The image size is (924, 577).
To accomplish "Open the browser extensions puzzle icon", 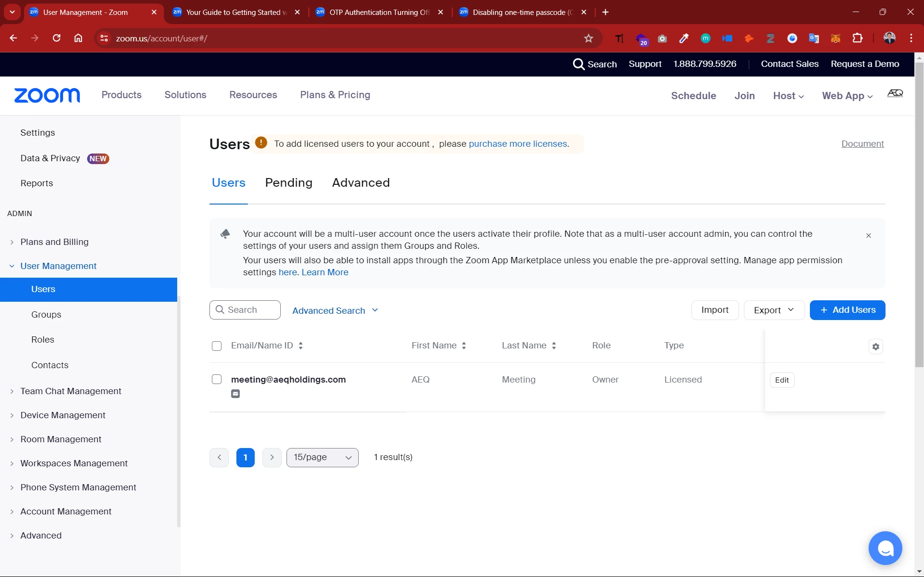I will point(858,38).
